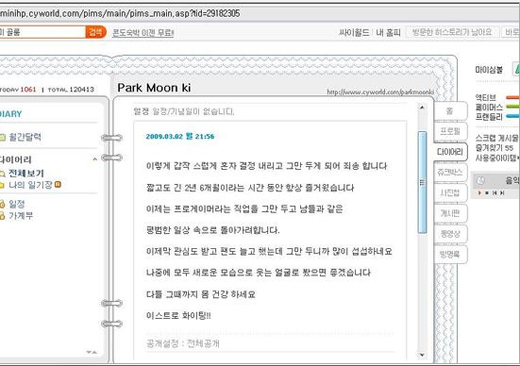This screenshot has width=520, height=366.
Task: Click the blue diary scrollbar thumb
Action: 422,182
